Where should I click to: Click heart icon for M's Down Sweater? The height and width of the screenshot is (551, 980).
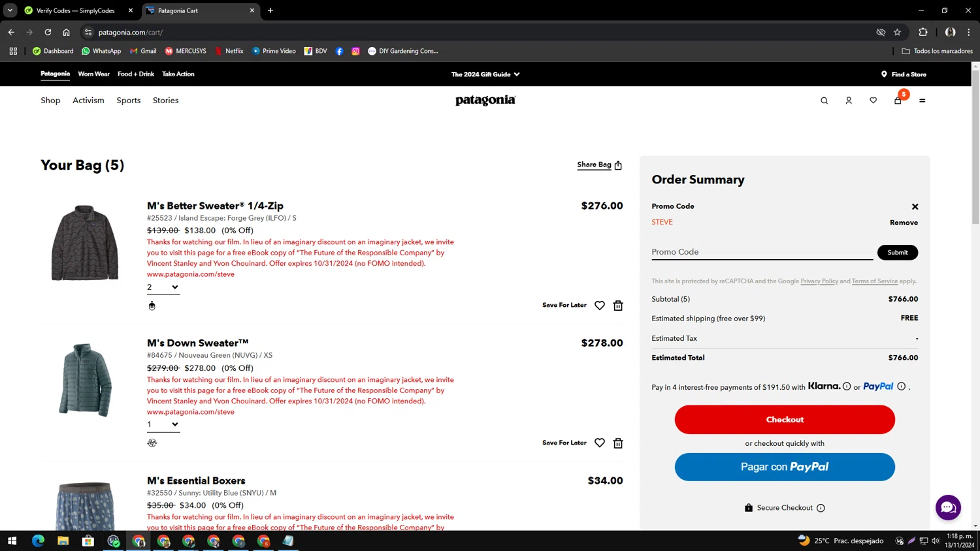[600, 443]
